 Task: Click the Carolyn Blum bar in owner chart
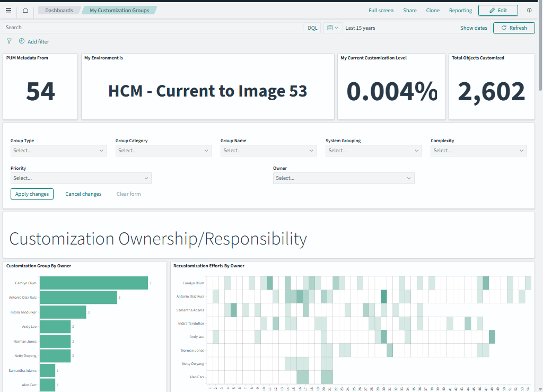click(x=94, y=283)
